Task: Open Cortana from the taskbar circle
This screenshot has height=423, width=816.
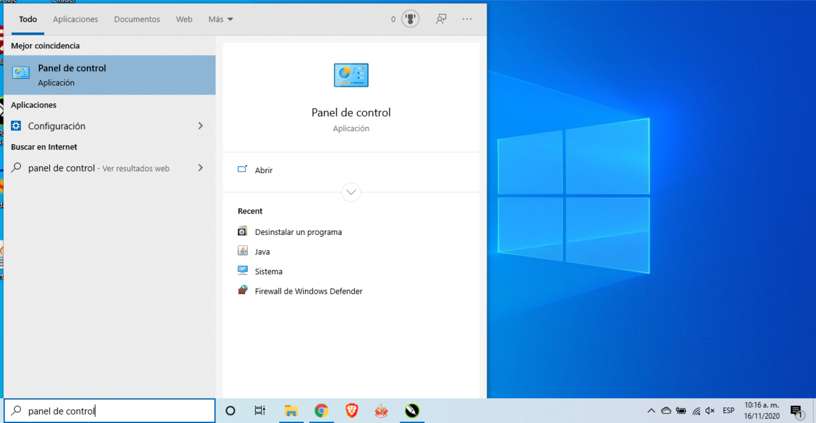Action: point(230,411)
